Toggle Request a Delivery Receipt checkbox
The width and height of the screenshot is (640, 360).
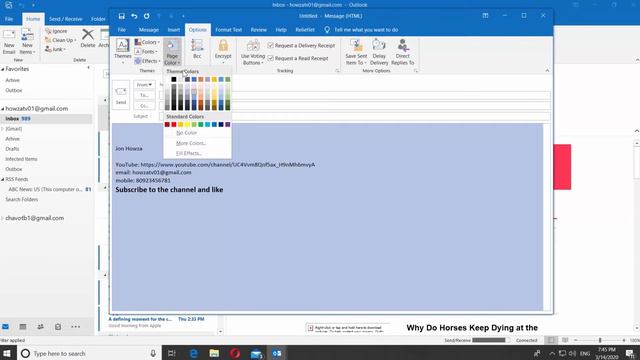click(x=270, y=45)
